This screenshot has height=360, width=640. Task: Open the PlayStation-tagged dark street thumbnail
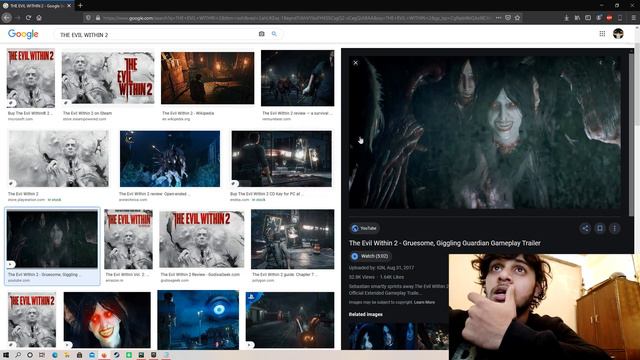pyautogui.click(x=290, y=320)
